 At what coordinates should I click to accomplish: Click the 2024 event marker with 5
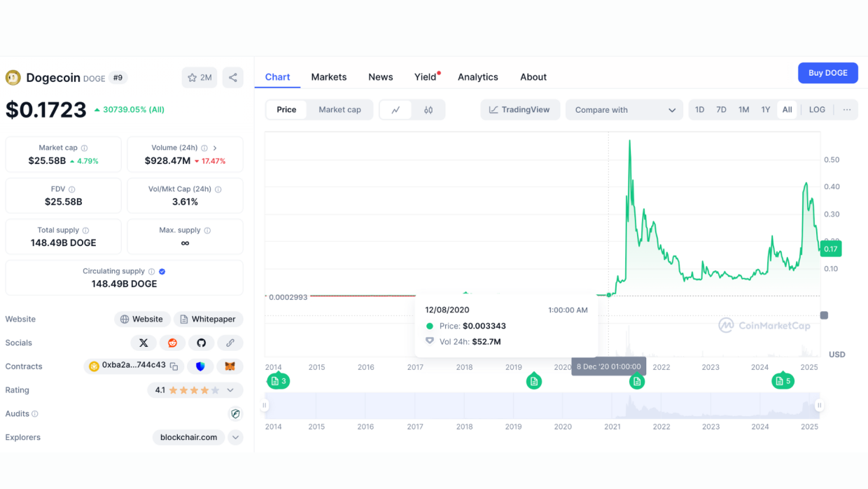(783, 381)
